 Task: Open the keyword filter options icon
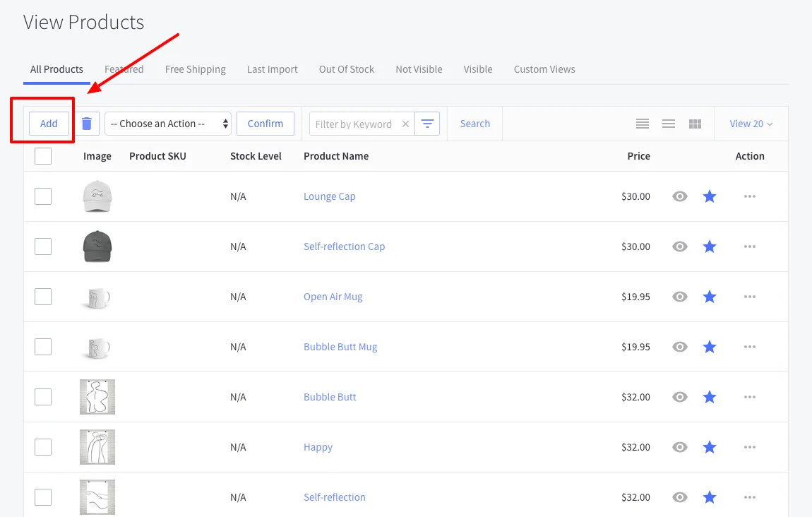tap(427, 124)
